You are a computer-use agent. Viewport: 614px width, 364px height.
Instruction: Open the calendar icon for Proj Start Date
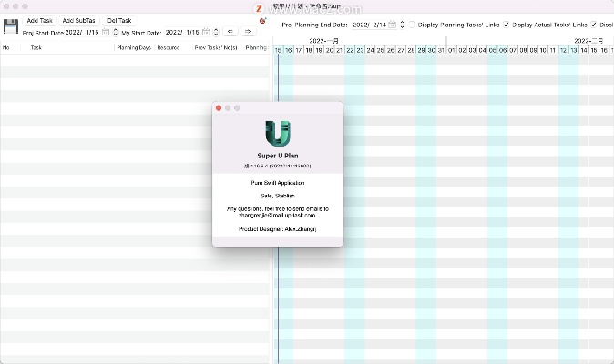point(106,33)
